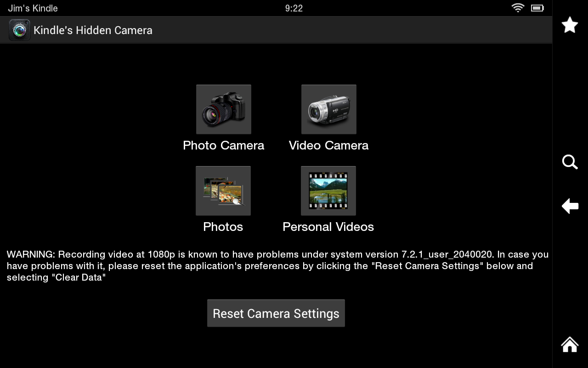588x368 pixels.
Task: Click the Personal Videos label text
Action: pyautogui.click(x=328, y=226)
